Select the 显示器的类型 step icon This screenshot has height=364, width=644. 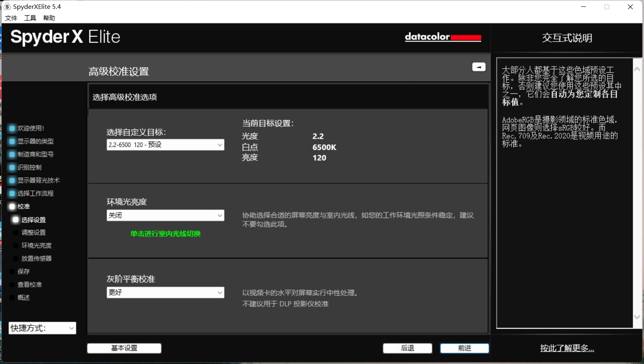12,141
